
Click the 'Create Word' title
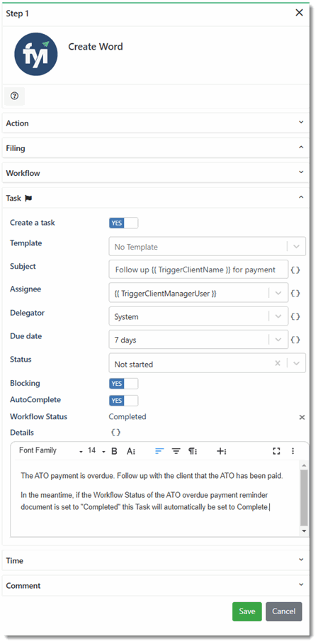(x=95, y=47)
